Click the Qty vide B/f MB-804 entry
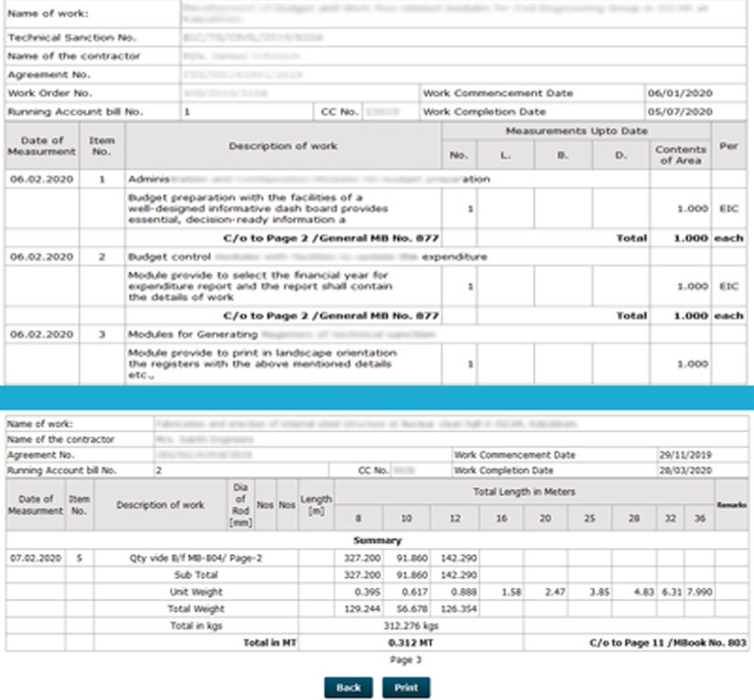This screenshot has height=700, width=754. point(196,557)
